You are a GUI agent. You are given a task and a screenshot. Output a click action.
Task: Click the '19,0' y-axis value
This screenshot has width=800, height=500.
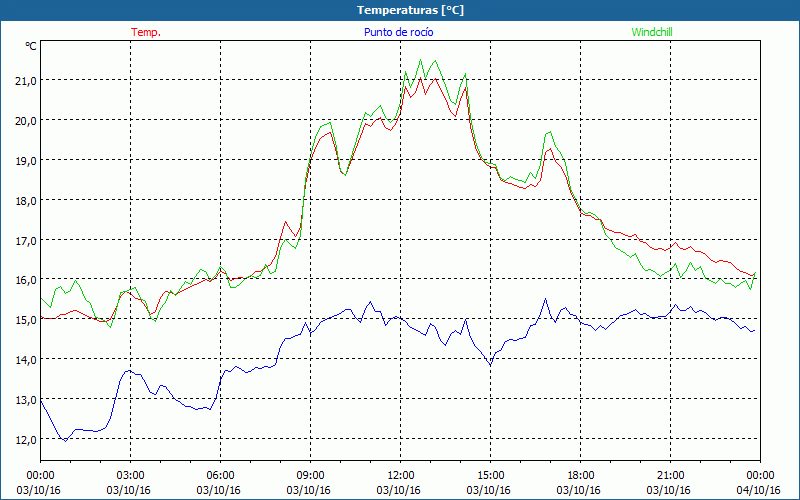click(26, 161)
